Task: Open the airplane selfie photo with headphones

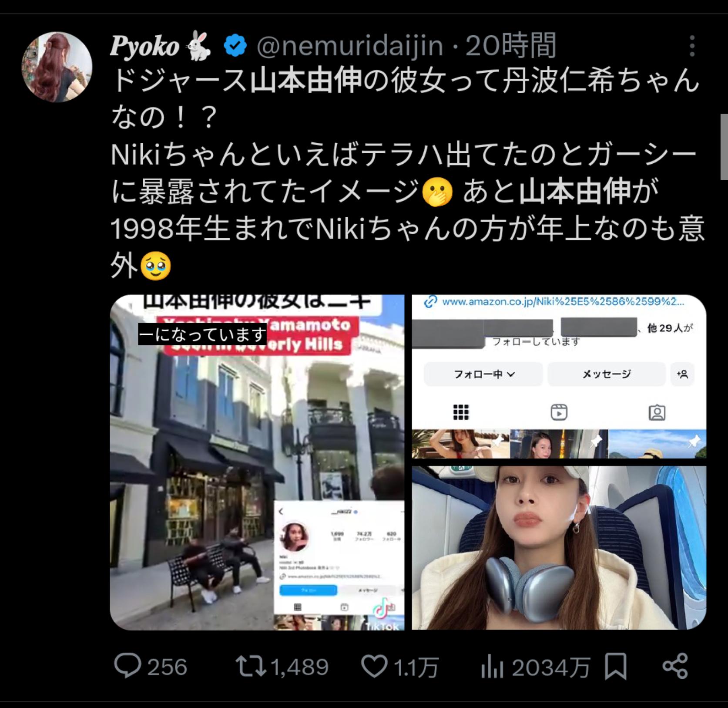Action: tap(559, 548)
